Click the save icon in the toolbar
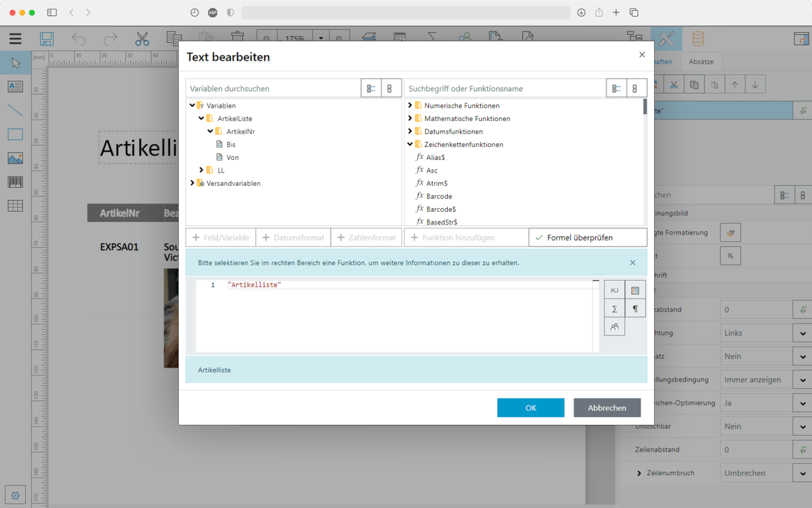This screenshot has height=508, width=812. (46, 39)
